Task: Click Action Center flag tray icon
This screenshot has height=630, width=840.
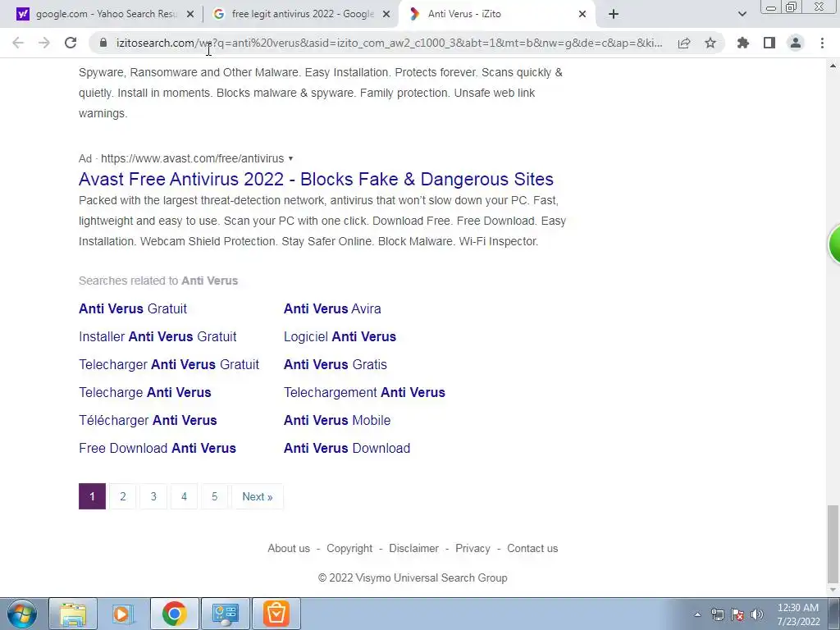Action: pyautogui.click(x=737, y=614)
